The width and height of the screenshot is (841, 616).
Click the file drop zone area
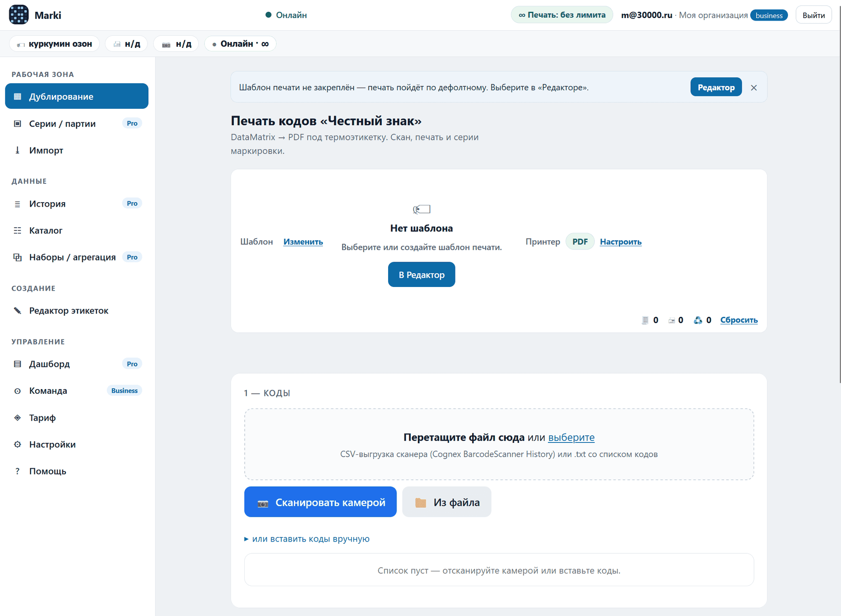pos(499,444)
